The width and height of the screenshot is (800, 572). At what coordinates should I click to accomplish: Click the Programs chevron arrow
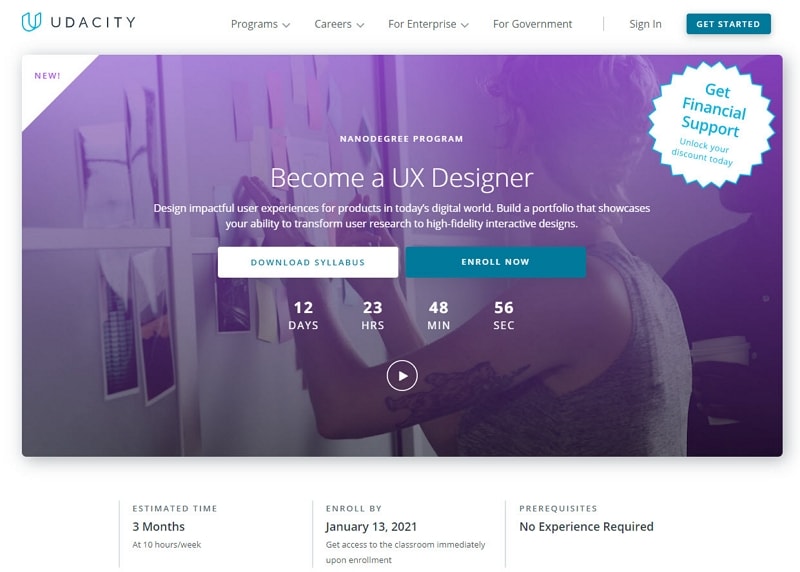point(286,25)
